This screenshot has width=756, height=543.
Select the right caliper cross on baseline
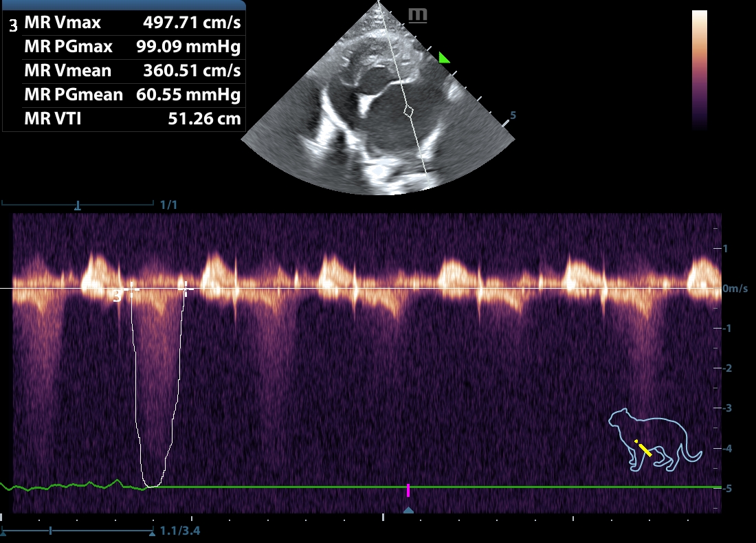[184, 289]
